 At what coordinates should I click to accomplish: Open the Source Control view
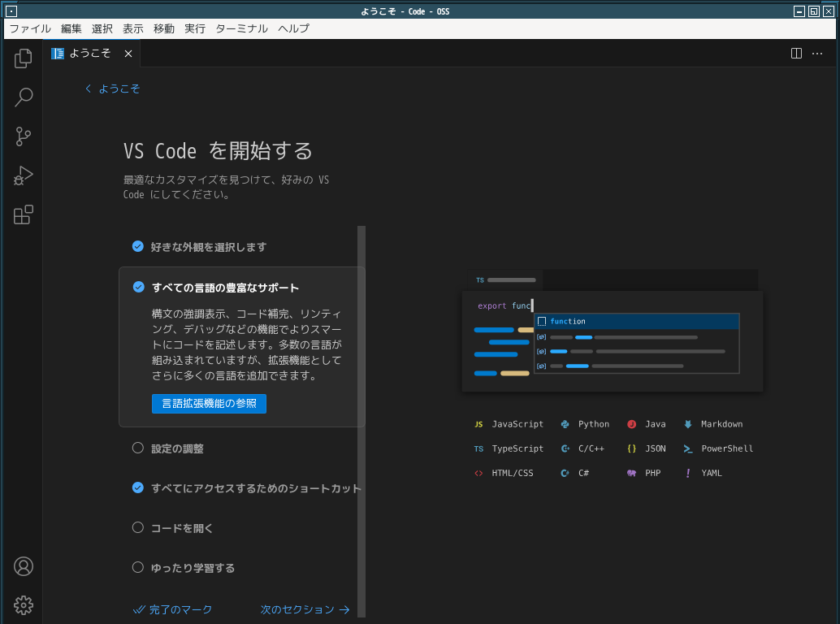[x=23, y=136]
